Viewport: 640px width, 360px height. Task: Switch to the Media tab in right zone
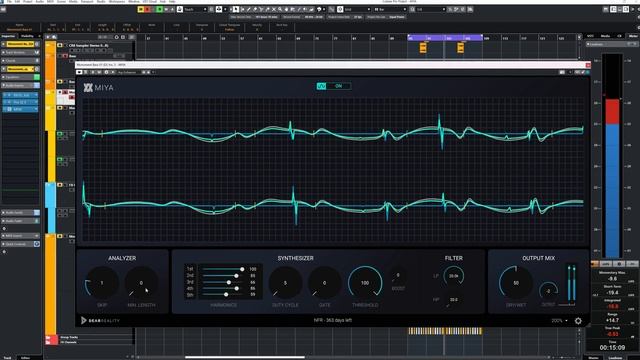(x=605, y=36)
